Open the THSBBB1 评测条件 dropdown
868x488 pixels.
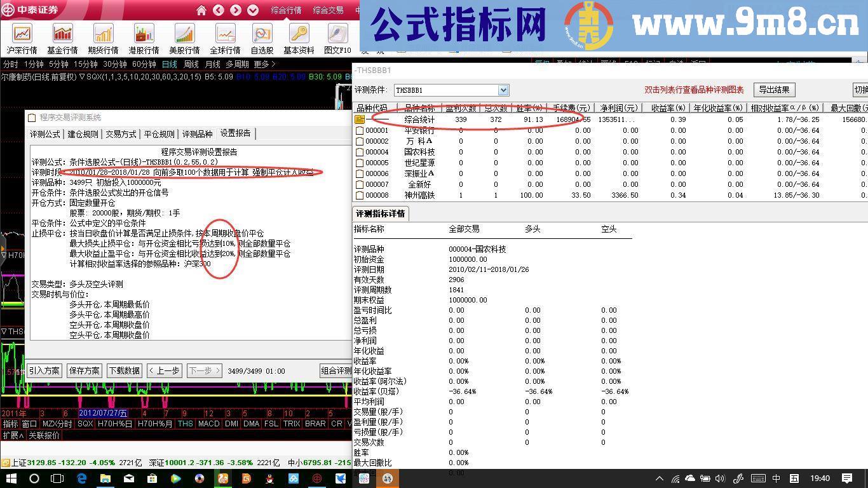pyautogui.click(x=503, y=90)
